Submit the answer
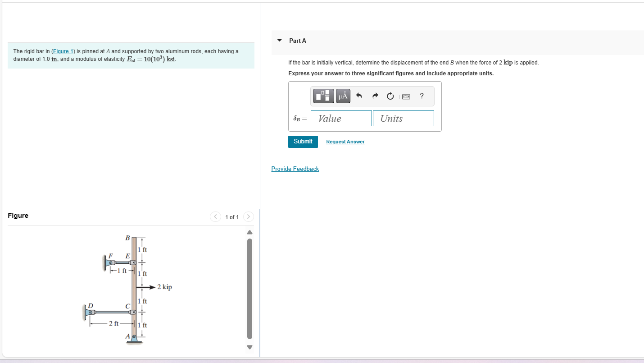644x363 pixels. tap(303, 141)
